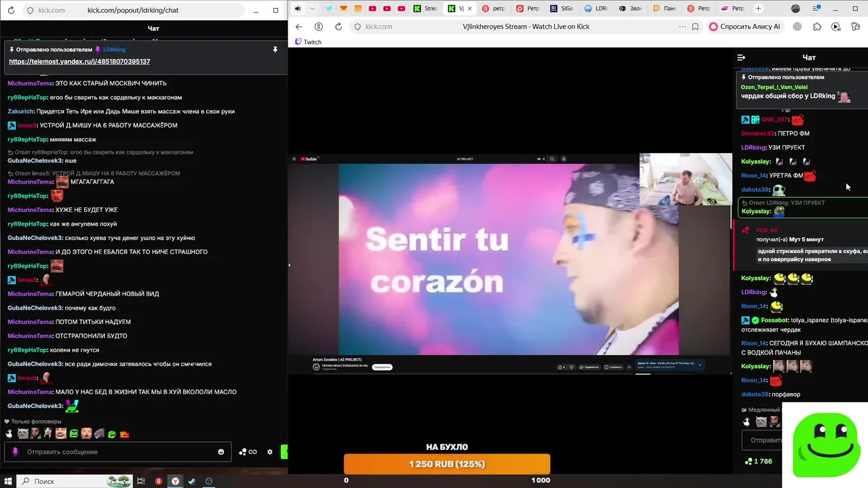This screenshot has height=488, width=868.
Task: Open dakota39's порфавор message author
Action: [755, 394]
